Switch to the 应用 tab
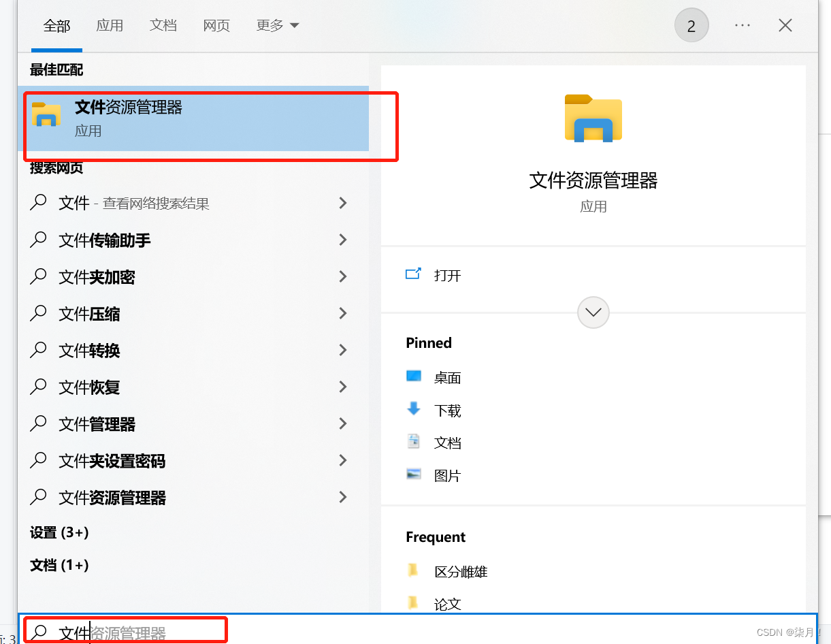Screen dimensions: 831x644 coord(110,25)
